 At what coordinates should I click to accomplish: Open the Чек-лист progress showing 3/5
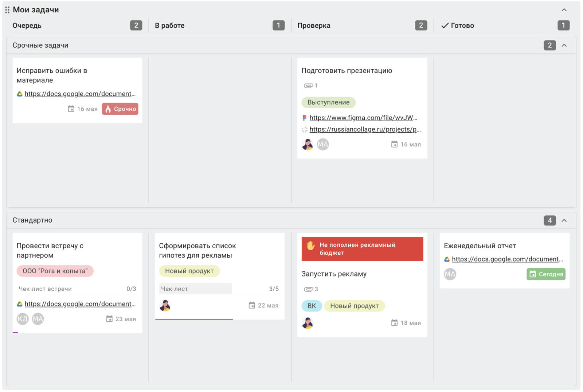point(220,289)
